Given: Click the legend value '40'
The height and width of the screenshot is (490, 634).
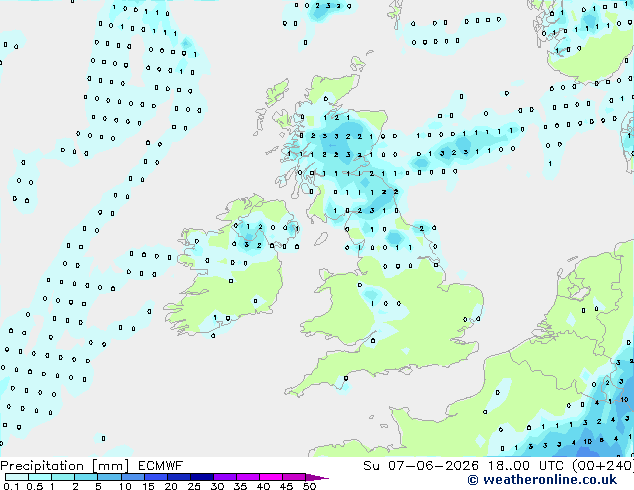Looking at the screenshot, I should click(x=263, y=486).
